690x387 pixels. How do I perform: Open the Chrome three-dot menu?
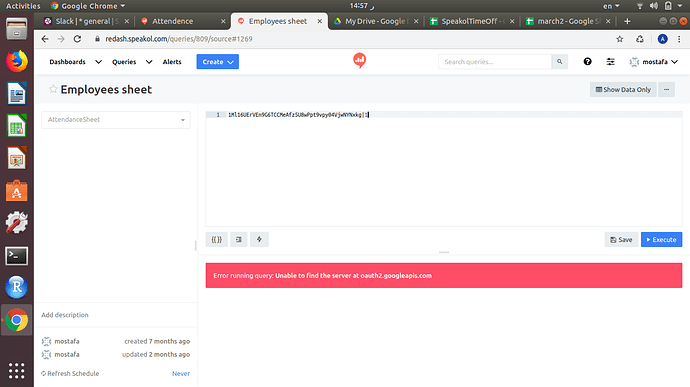[x=679, y=39]
